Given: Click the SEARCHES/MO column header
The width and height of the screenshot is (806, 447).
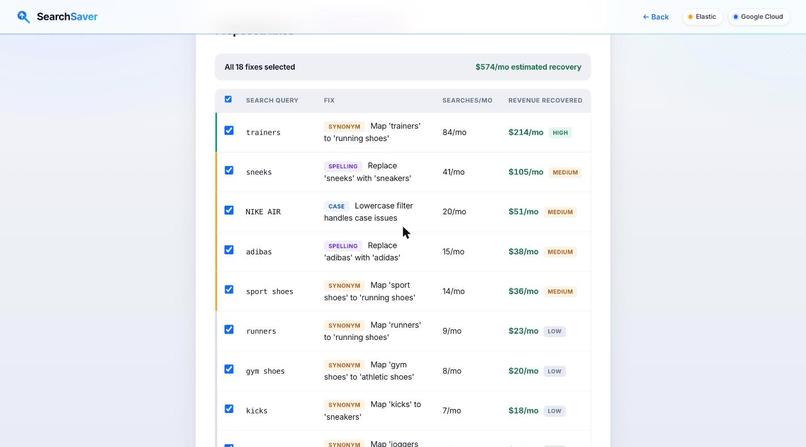Looking at the screenshot, I should [467, 100].
